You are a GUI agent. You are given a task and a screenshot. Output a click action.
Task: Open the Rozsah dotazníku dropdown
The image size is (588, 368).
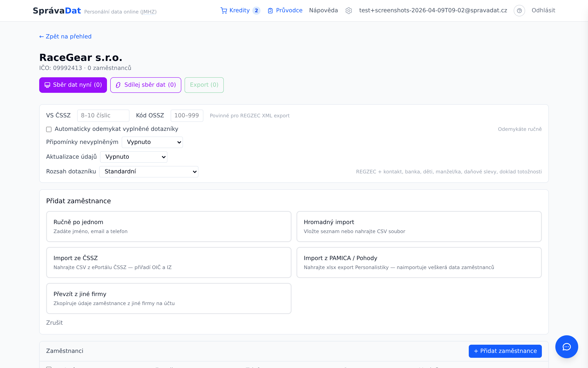(x=149, y=172)
